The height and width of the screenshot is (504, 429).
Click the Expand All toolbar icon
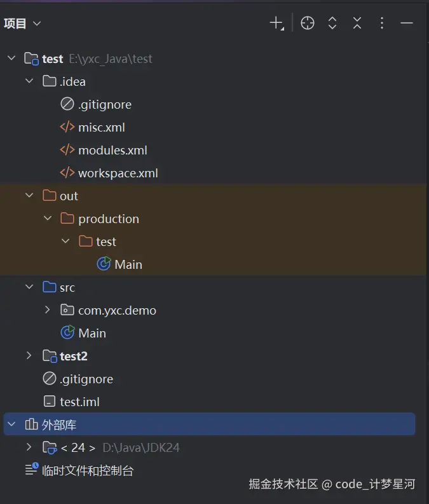pos(332,24)
